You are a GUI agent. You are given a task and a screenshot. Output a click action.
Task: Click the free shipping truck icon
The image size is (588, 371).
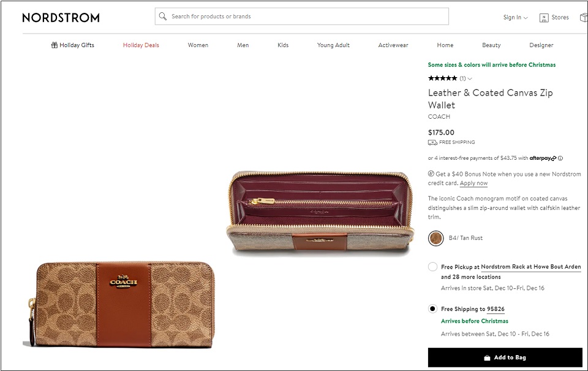point(432,143)
